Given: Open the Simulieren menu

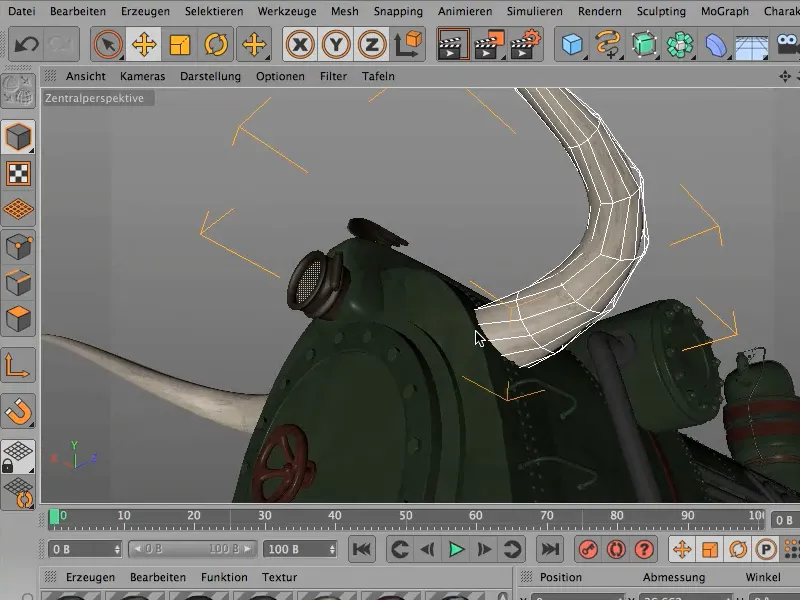Looking at the screenshot, I should click(x=534, y=11).
